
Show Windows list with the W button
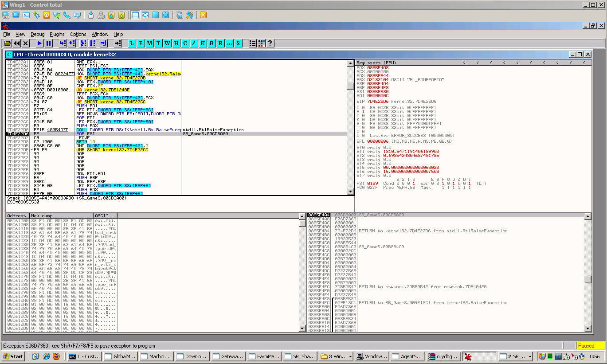(x=168, y=43)
